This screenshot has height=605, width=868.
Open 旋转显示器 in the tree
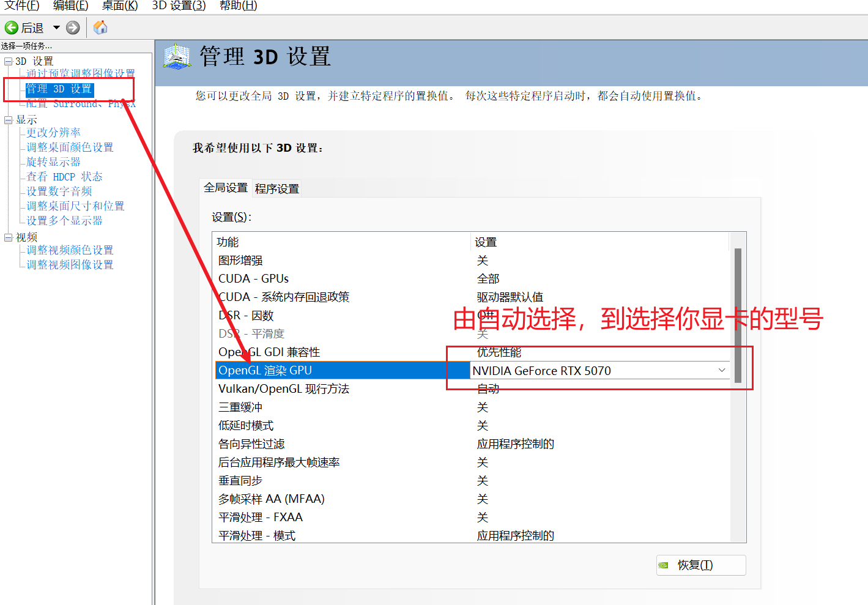pos(53,161)
